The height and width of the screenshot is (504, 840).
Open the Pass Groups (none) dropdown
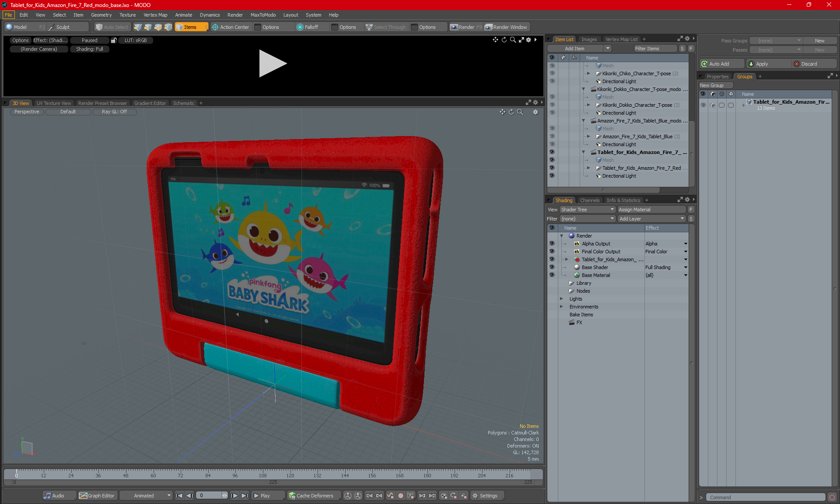pyautogui.click(x=776, y=41)
